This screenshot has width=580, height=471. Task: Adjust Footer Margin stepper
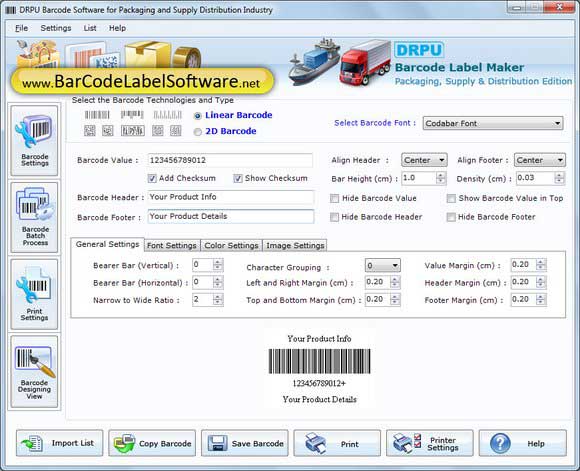pos(541,299)
